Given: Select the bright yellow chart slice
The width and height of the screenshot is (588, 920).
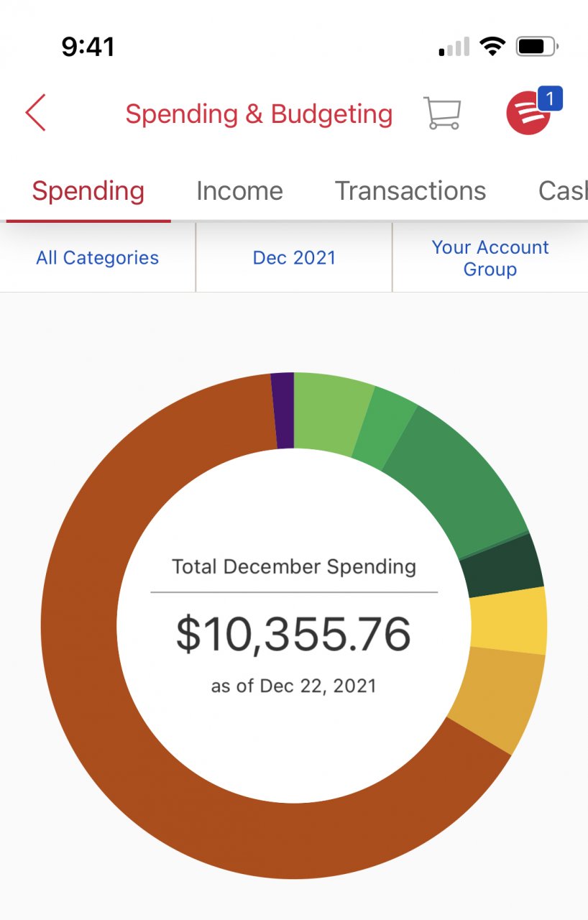Looking at the screenshot, I should coord(507,621).
